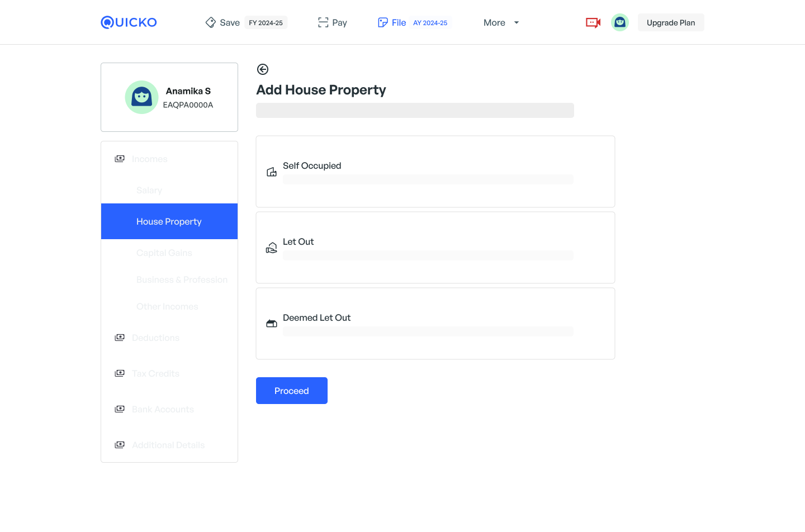Click the Deemed Let Out icon
Image resolution: width=805 pixels, height=532 pixels.
272,324
